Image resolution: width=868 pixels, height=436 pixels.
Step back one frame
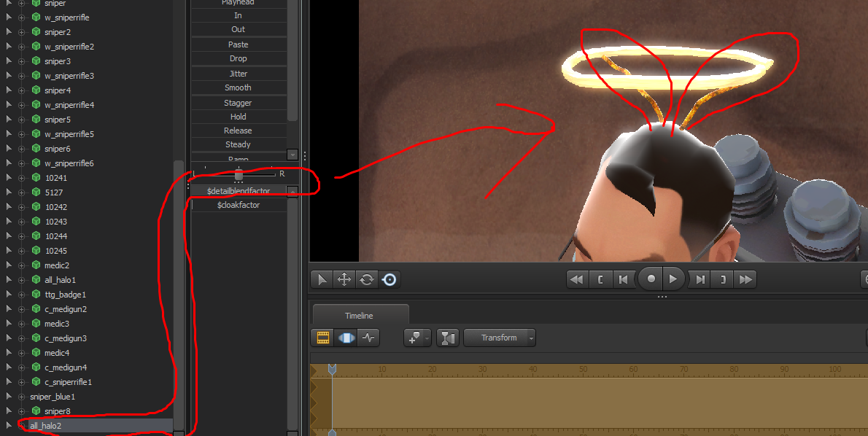coord(624,279)
